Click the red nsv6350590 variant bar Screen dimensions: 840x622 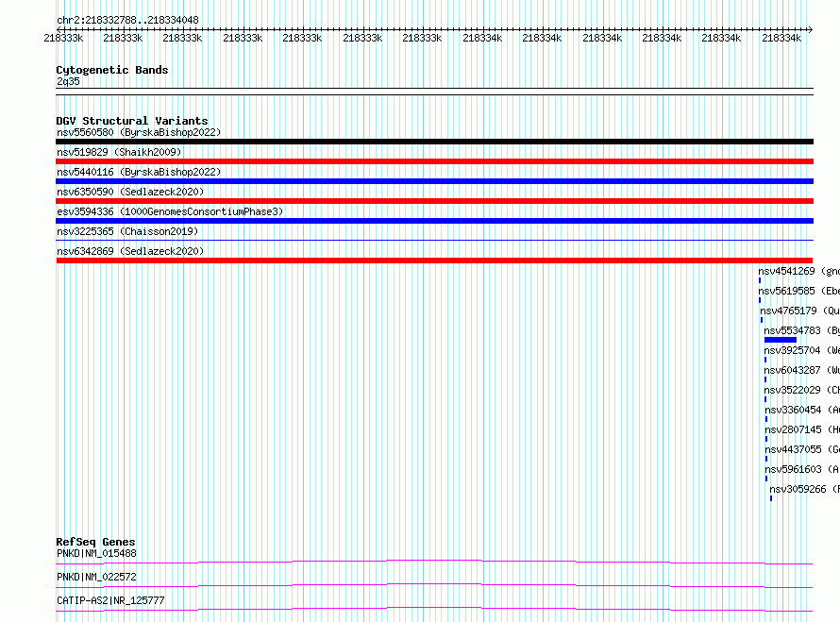tap(434, 201)
